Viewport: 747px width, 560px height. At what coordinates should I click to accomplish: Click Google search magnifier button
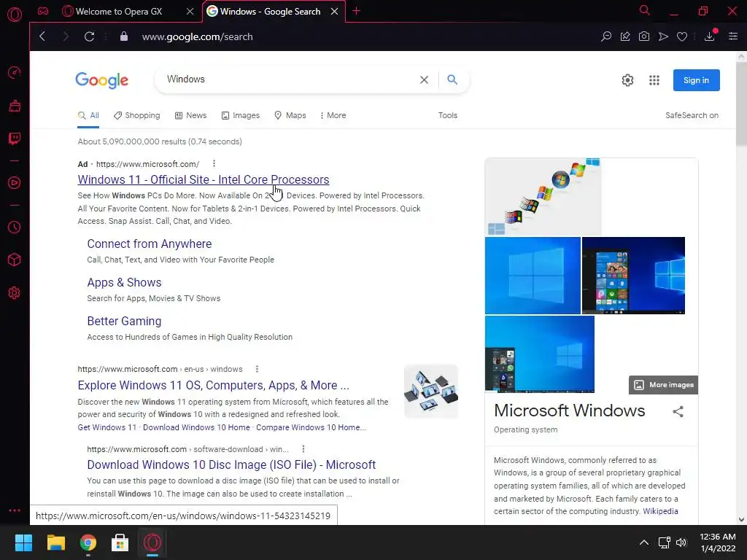(x=452, y=79)
